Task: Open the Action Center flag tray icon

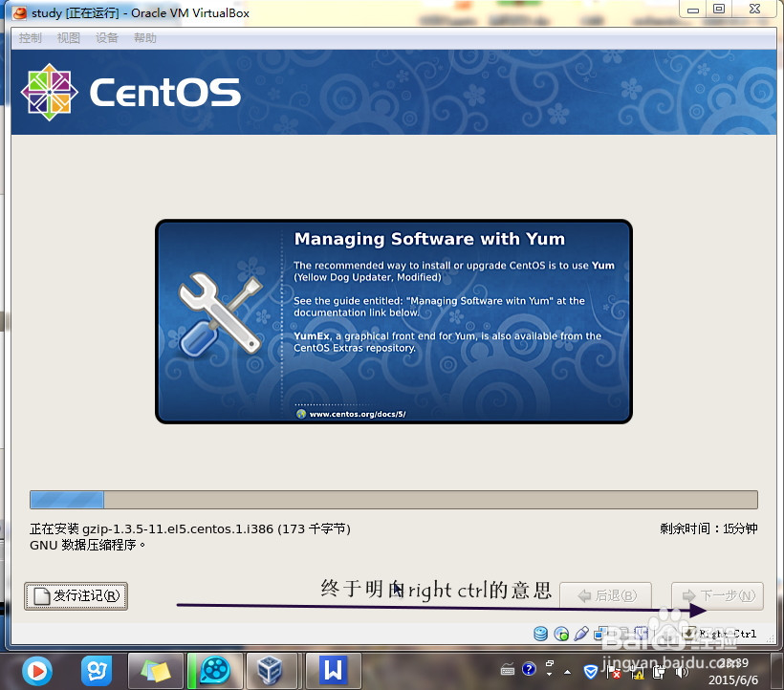Action: (x=614, y=673)
